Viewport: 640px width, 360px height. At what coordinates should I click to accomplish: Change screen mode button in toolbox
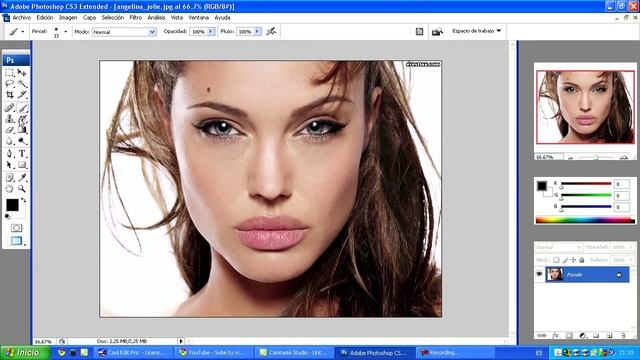[16, 241]
